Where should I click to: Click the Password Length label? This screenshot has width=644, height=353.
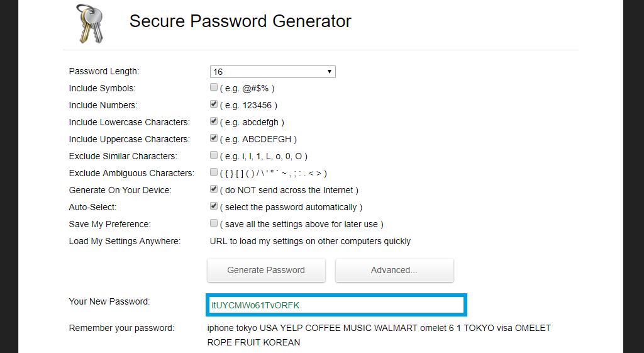coord(104,71)
